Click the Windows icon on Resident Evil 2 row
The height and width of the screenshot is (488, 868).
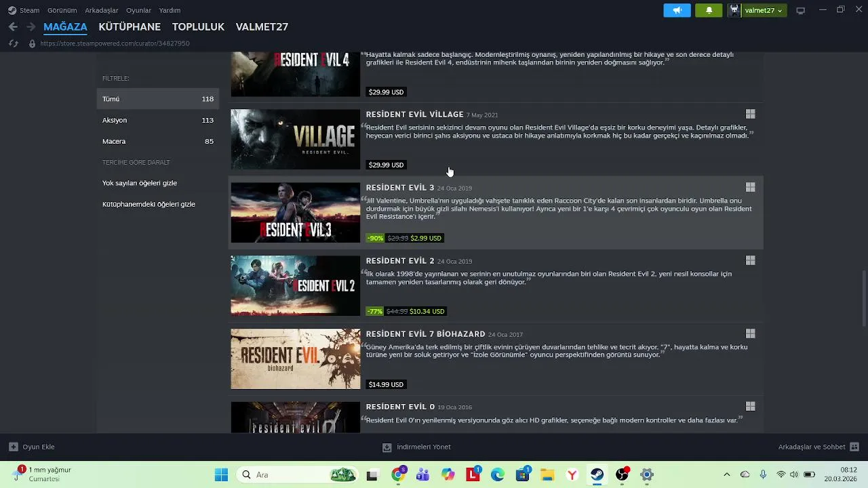tap(750, 260)
